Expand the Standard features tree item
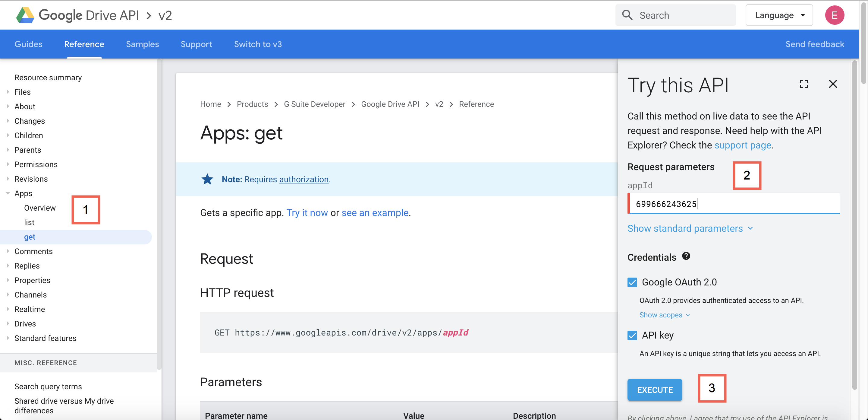Screen dimensions: 868x420 click(x=8, y=338)
